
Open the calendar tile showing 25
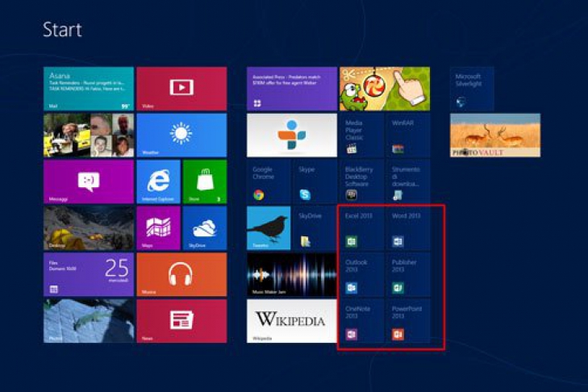point(89,274)
